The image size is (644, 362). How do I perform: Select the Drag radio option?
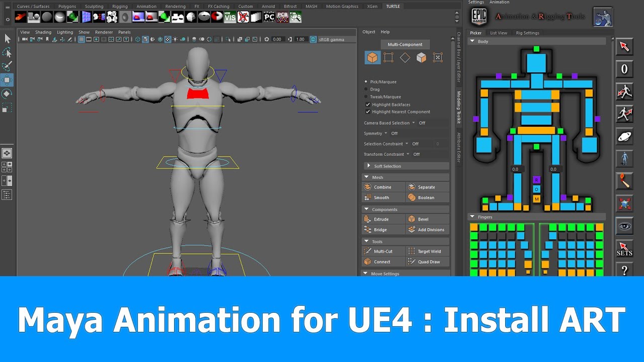tap(366, 89)
